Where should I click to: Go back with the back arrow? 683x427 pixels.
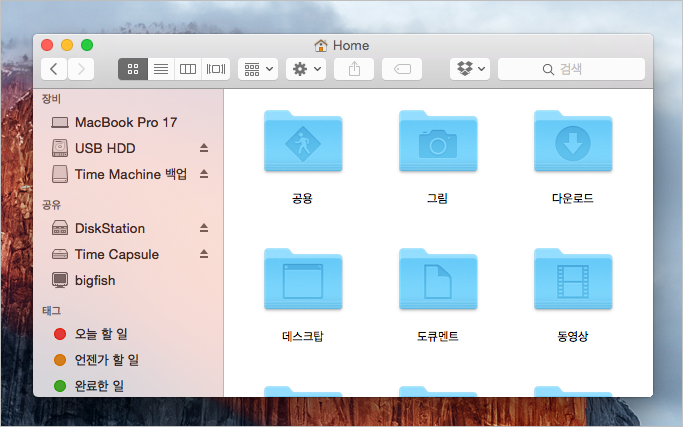pos(54,69)
